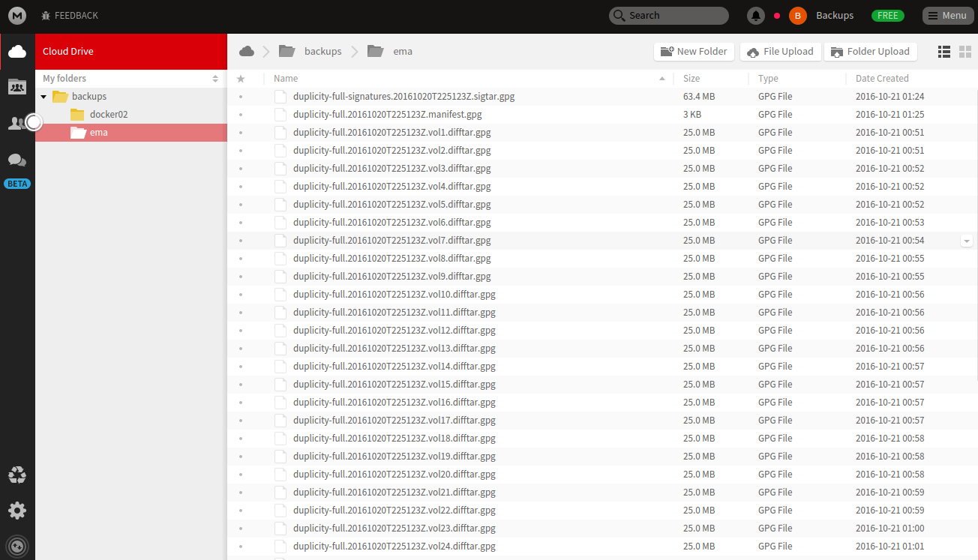Open My folders sort dropdown
This screenshot has height=560, width=978.
tap(215, 79)
